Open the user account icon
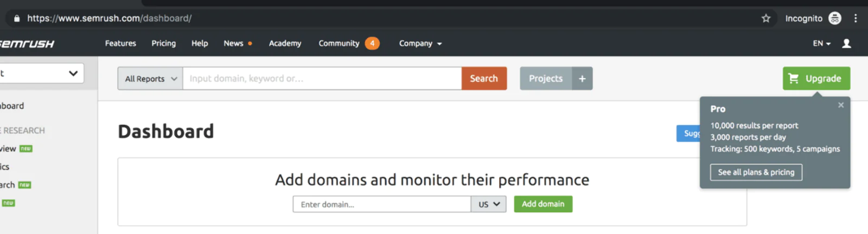This screenshot has width=868, height=234. (846, 43)
